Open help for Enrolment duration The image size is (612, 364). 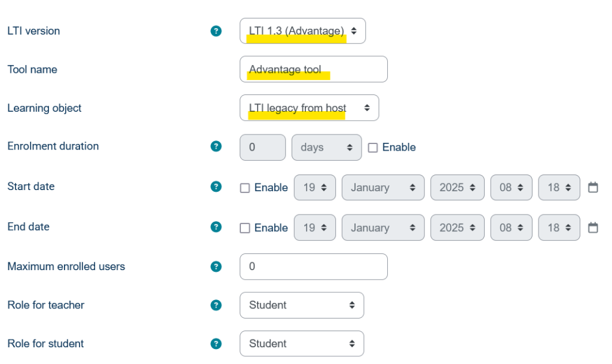coord(216,146)
